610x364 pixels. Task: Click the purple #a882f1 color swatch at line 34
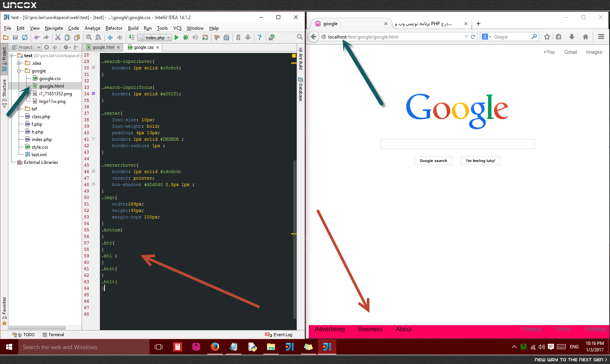click(x=93, y=93)
